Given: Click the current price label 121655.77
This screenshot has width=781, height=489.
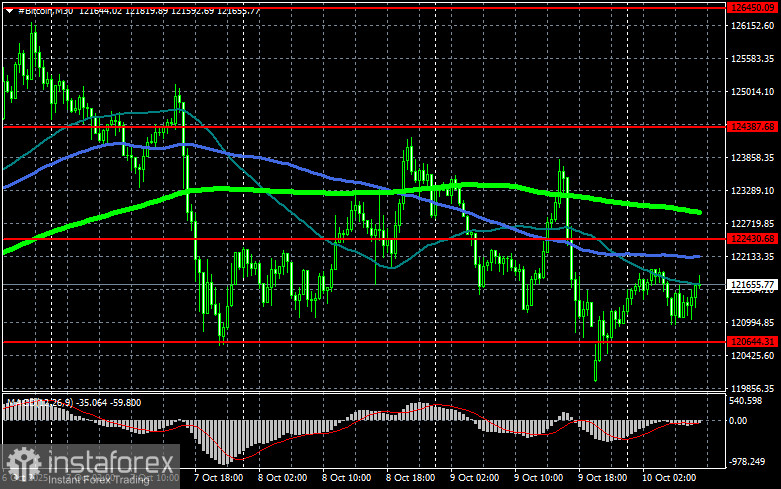Looking at the screenshot, I should point(752,285).
